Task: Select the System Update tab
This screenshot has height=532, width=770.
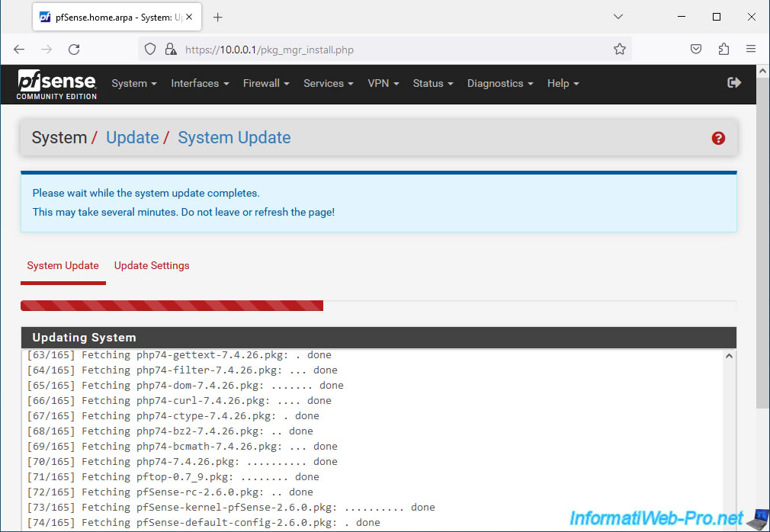Action: tap(63, 266)
